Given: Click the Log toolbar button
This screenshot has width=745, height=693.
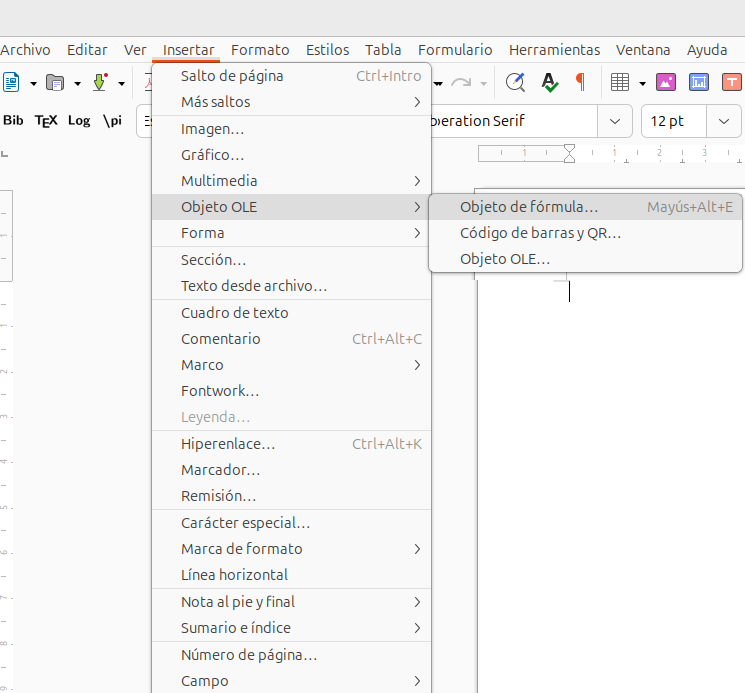Looking at the screenshot, I should point(79,121).
